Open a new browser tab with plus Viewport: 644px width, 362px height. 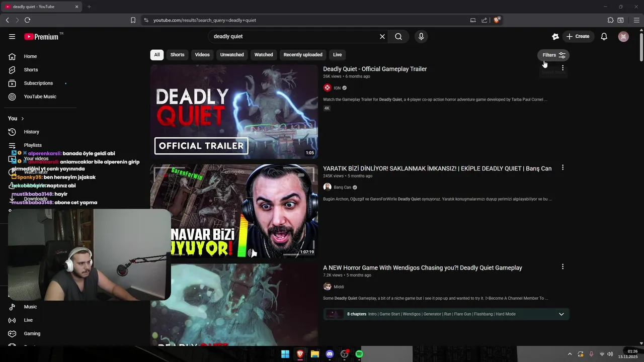89,7
